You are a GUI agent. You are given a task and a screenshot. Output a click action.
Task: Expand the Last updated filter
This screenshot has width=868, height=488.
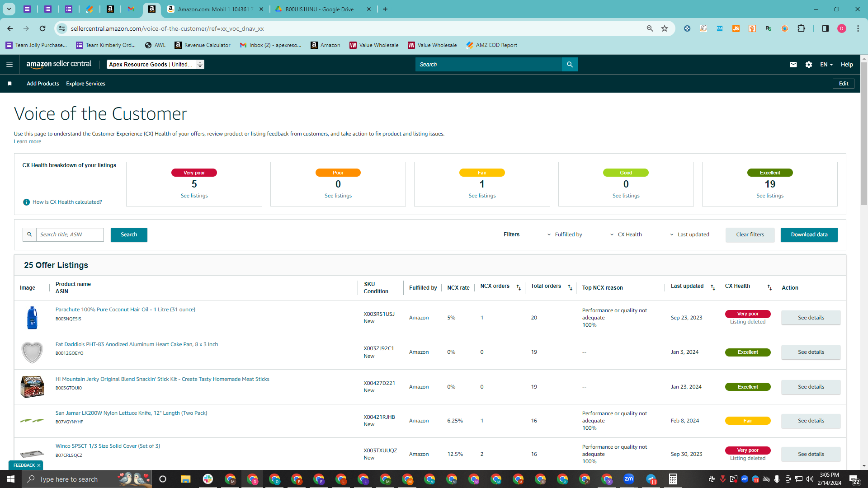pos(690,235)
